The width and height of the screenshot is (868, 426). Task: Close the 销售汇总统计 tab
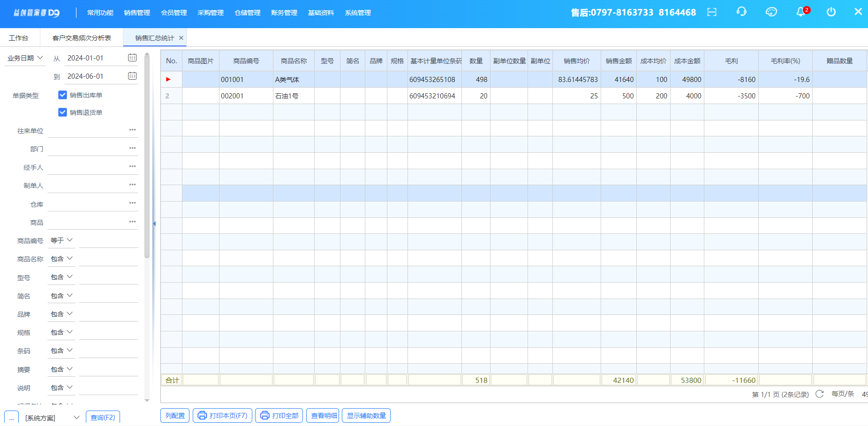pos(181,38)
